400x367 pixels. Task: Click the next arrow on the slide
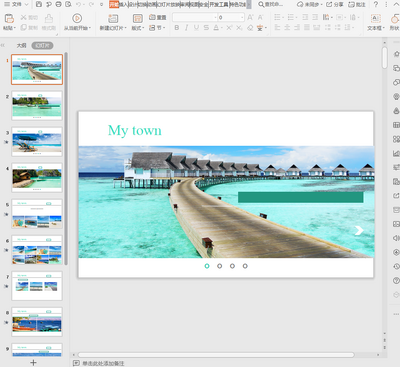[x=359, y=230]
